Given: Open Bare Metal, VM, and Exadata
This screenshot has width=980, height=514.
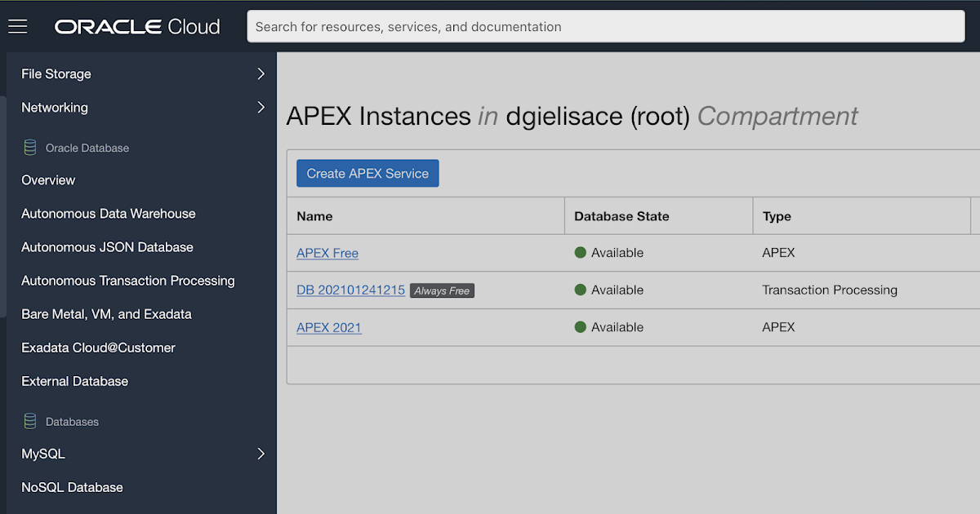Looking at the screenshot, I should coord(106,314).
